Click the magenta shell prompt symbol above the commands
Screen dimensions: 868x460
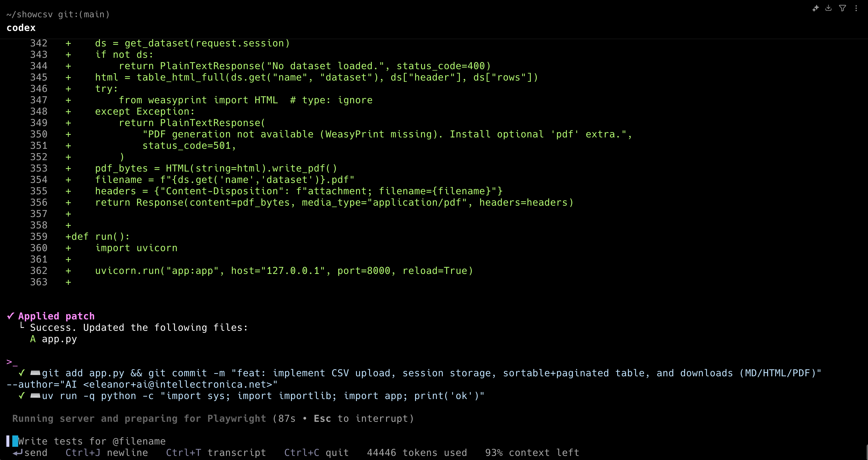point(11,362)
